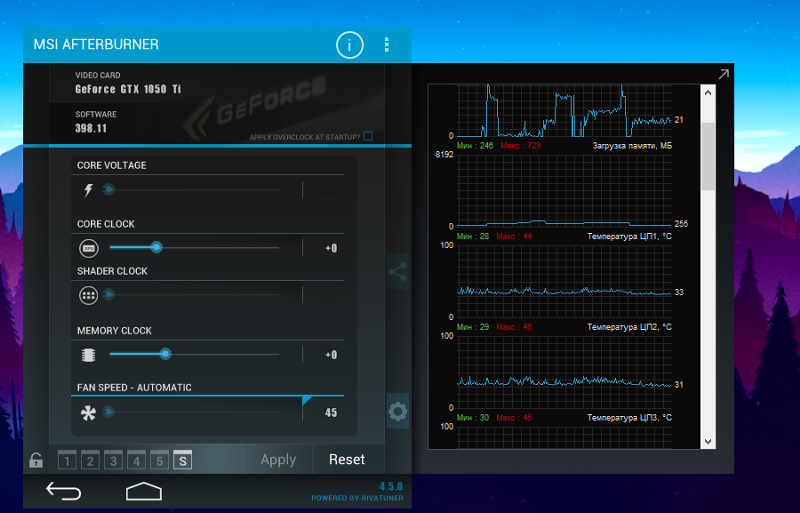
Task: Select profile slot 5
Action: (x=159, y=460)
